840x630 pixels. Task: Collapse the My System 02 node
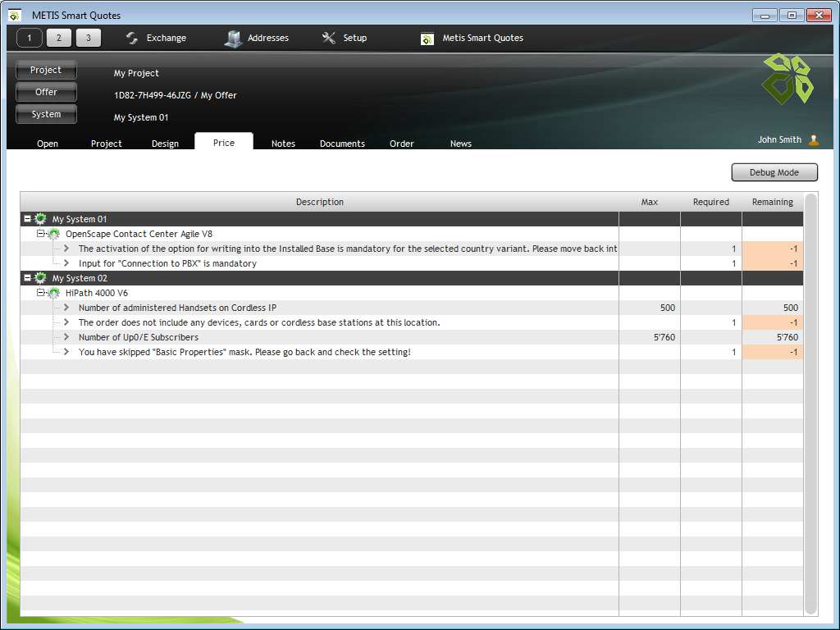click(27, 278)
